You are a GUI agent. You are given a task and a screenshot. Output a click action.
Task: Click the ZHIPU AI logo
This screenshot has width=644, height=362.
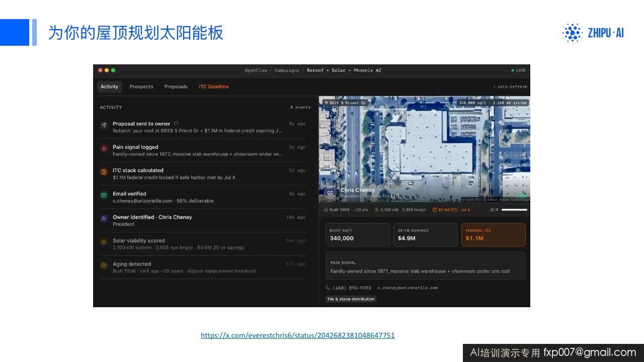(x=593, y=33)
